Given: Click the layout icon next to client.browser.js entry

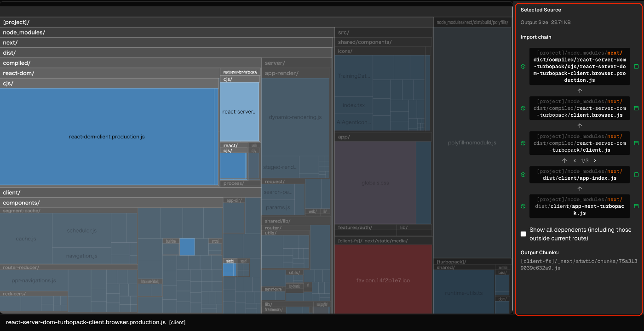Looking at the screenshot, I should point(636,108).
